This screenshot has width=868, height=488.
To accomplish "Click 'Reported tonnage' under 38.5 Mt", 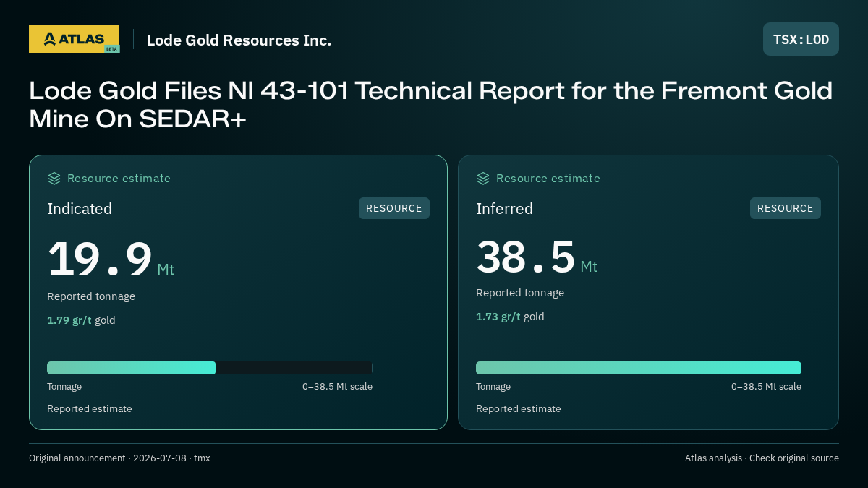I will click(x=520, y=293).
